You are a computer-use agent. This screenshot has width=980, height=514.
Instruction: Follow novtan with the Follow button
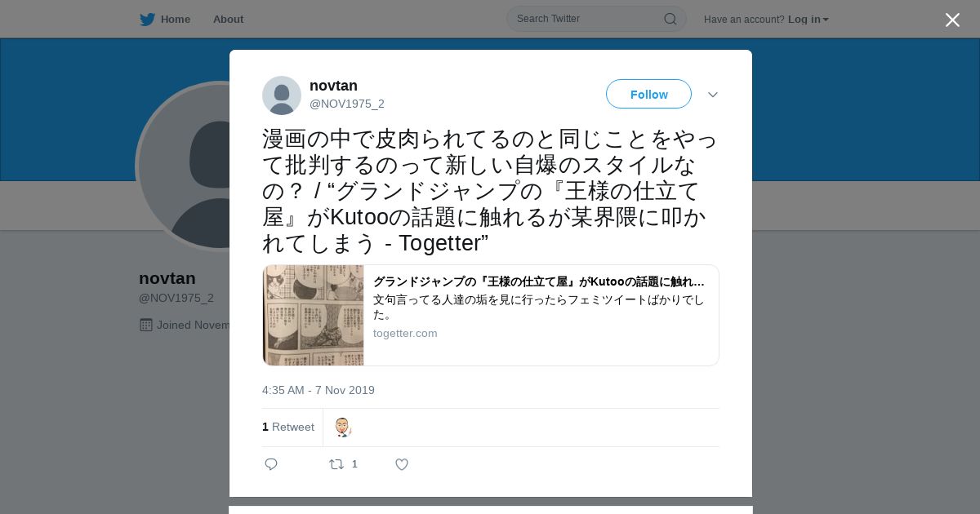pyautogui.click(x=648, y=94)
